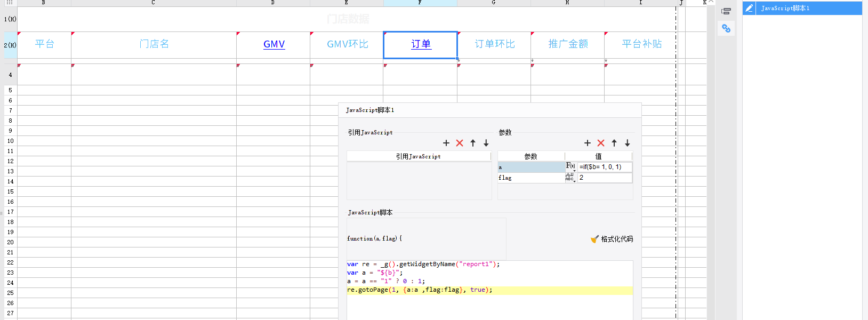Select the 订单环比 header cell
This screenshot has height=320, width=868.
tap(494, 45)
